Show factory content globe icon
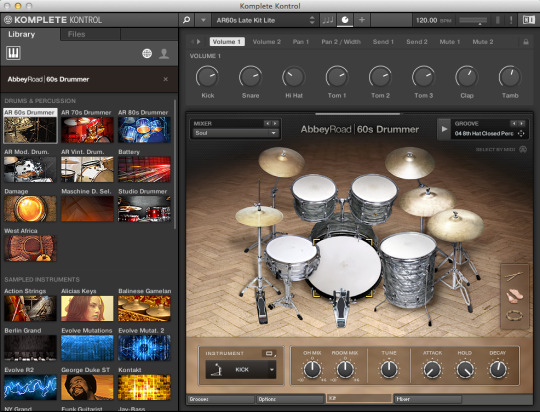Image resolution: width=540 pixels, height=412 pixels. point(147,53)
